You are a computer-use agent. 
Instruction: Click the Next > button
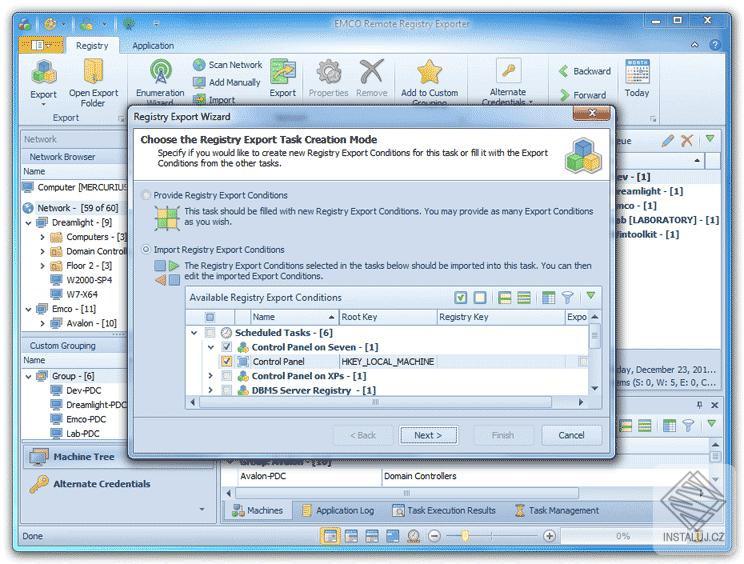pyautogui.click(x=428, y=435)
